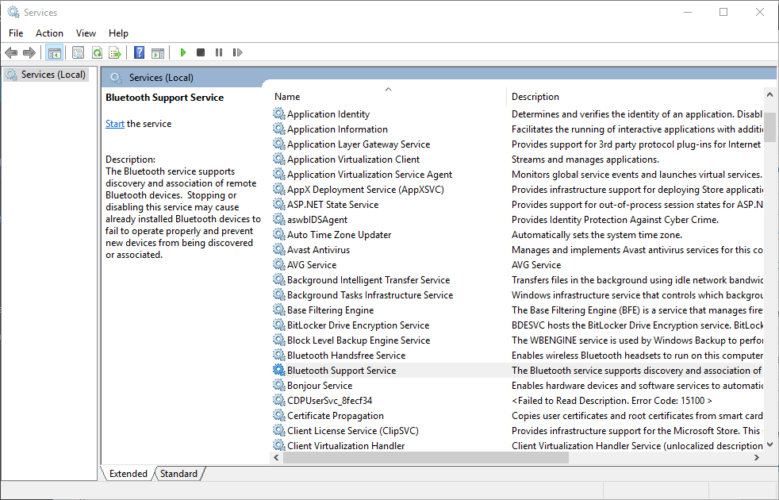This screenshot has width=779, height=500.
Task: Click the Export List toolbar icon
Action: (x=115, y=52)
